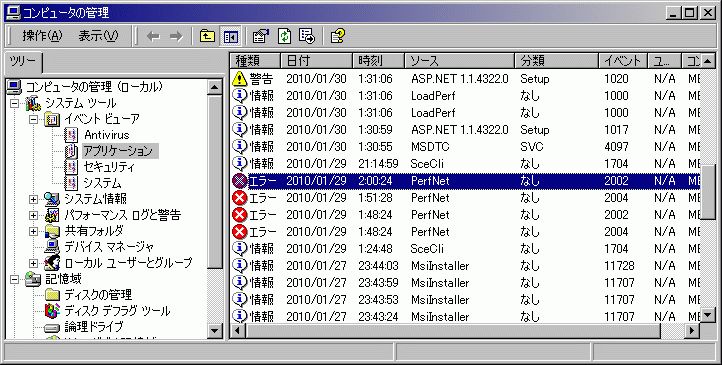Click MsiInstaller info icon at 23:44:03
Viewport: 722px width, 365px height.
tap(240, 266)
